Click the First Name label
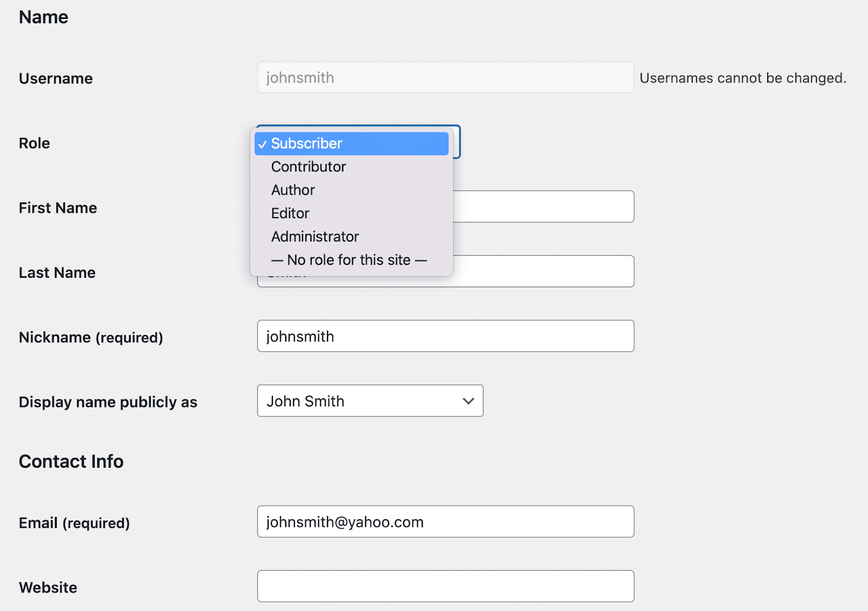Screen dimensions: 868x611 click(x=58, y=208)
